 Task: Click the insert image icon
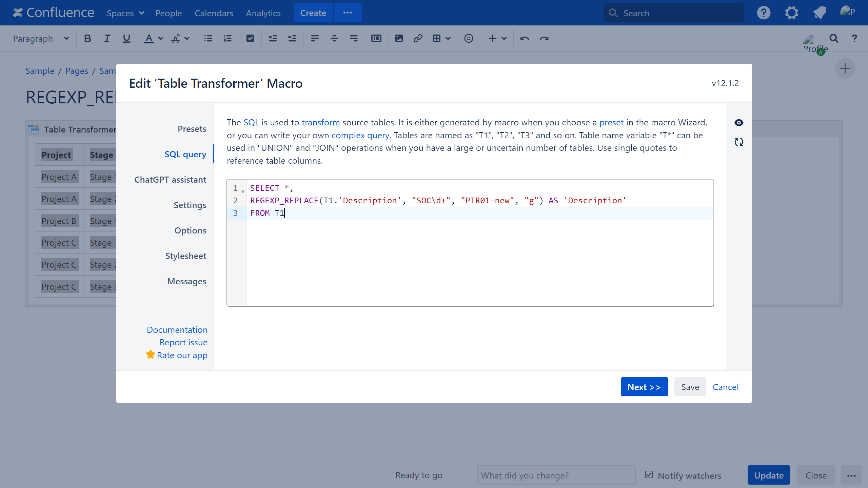click(x=399, y=39)
